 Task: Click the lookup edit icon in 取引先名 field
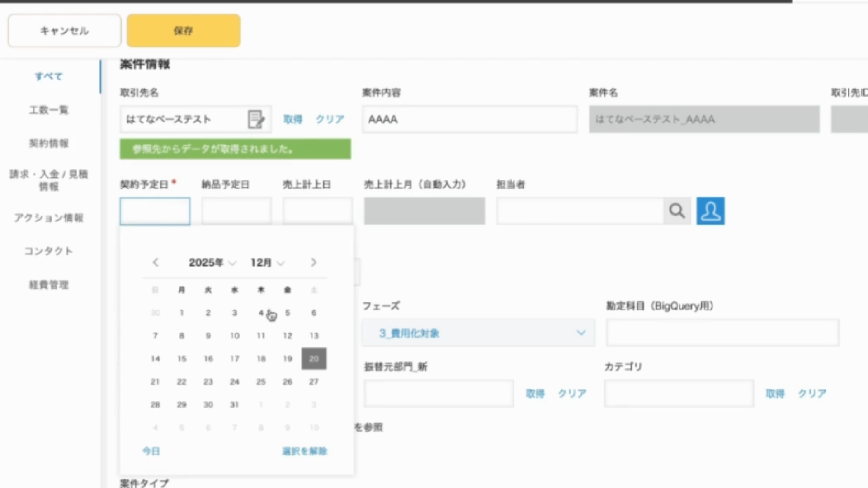256,119
